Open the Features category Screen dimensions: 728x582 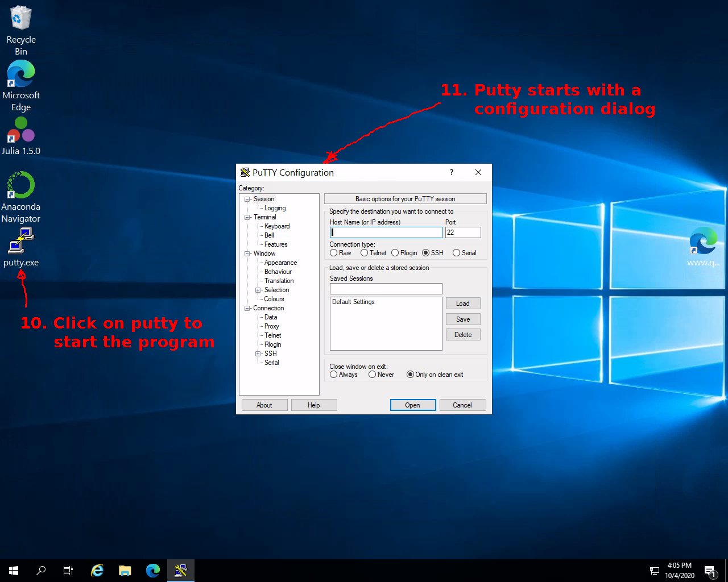(276, 244)
